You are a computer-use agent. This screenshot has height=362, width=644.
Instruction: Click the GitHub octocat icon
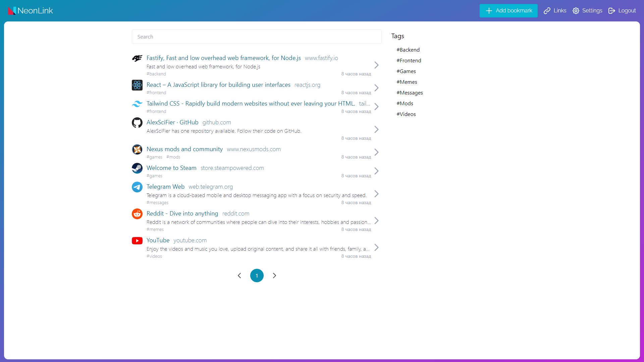tap(137, 123)
